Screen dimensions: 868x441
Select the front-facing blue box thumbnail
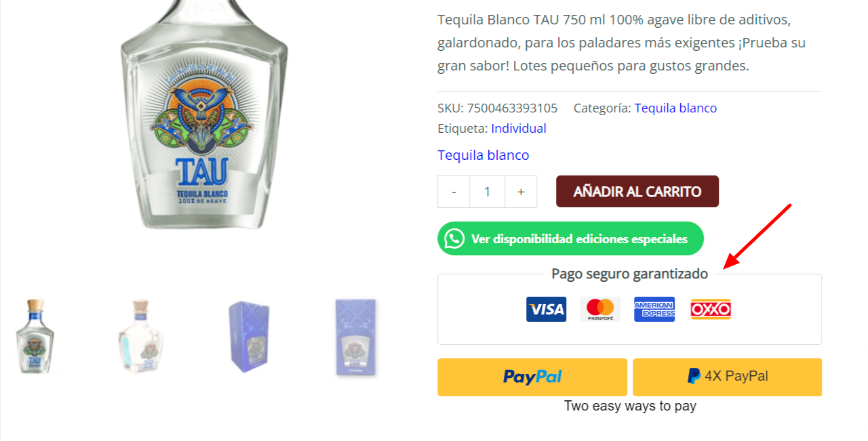pyautogui.click(x=356, y=337)
